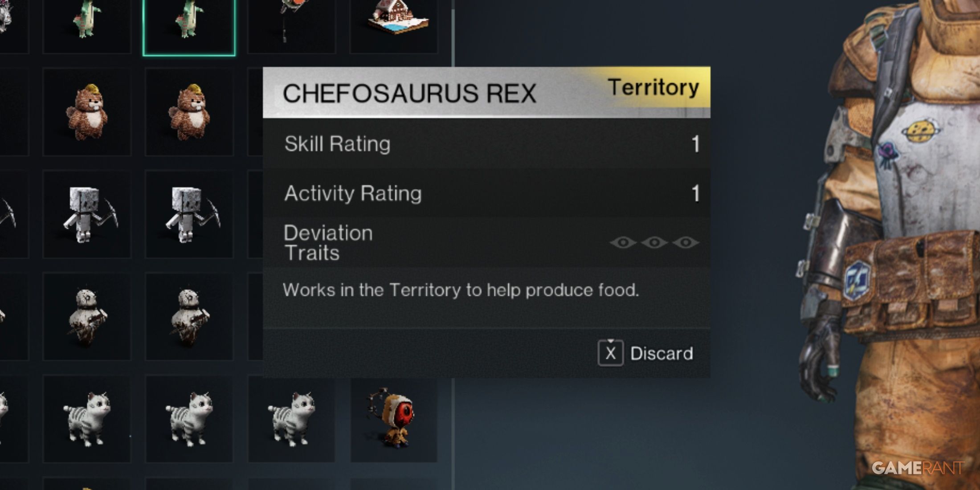This screenshot has width=980, height=490.
Task: Click the X key prompt icon
Action: (x=610, y=353)
